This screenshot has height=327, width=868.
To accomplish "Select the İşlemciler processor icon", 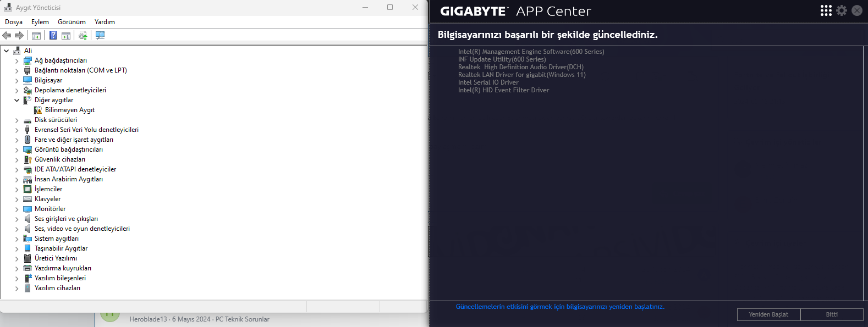I will pos(28,189).
